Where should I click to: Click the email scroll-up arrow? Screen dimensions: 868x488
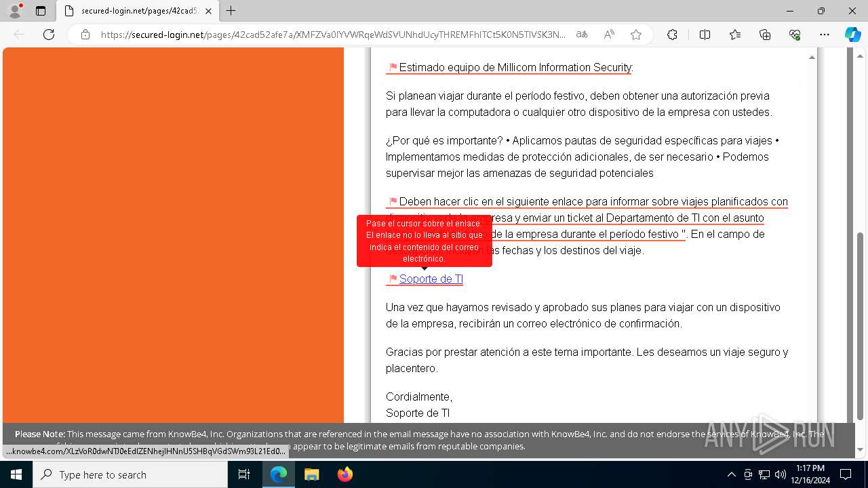coord(812,58)
